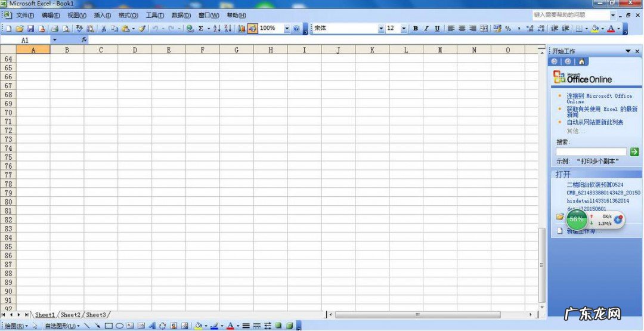
Task: Toggle Italic formatting
Action: pos(426,29)
